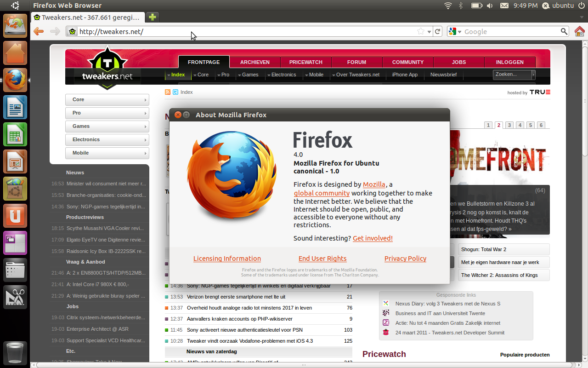Open a new tab with the plus button
This screenshot has height=368, width=588.
(x=152, y=17)
